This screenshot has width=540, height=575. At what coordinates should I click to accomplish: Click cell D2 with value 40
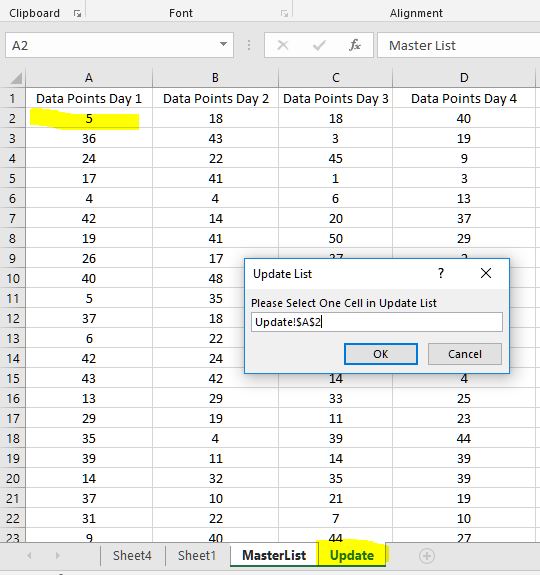tap(464, 118)
